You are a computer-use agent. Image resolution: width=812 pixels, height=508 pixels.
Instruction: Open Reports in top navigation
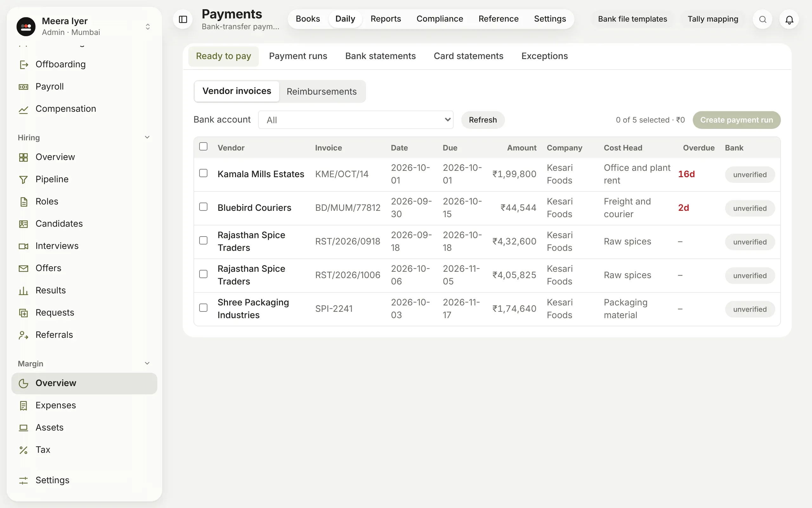[385, 19]
